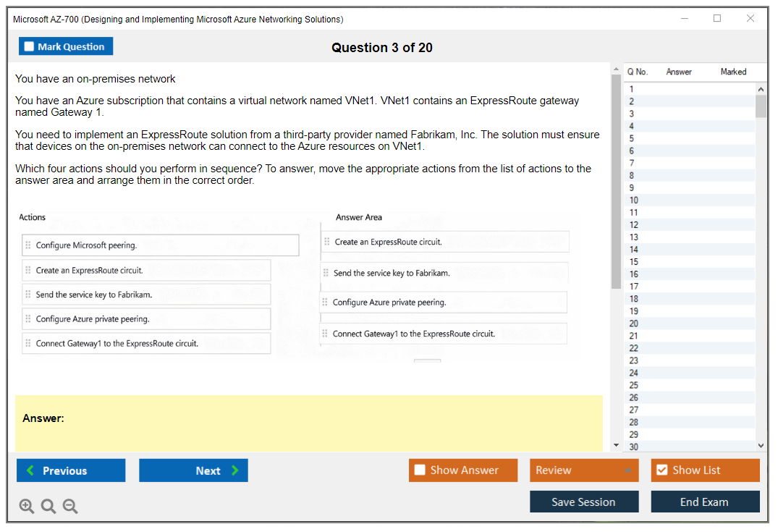Viewport: 778px width, 532px height.
Task: End the exam
Action: point(705,502)
